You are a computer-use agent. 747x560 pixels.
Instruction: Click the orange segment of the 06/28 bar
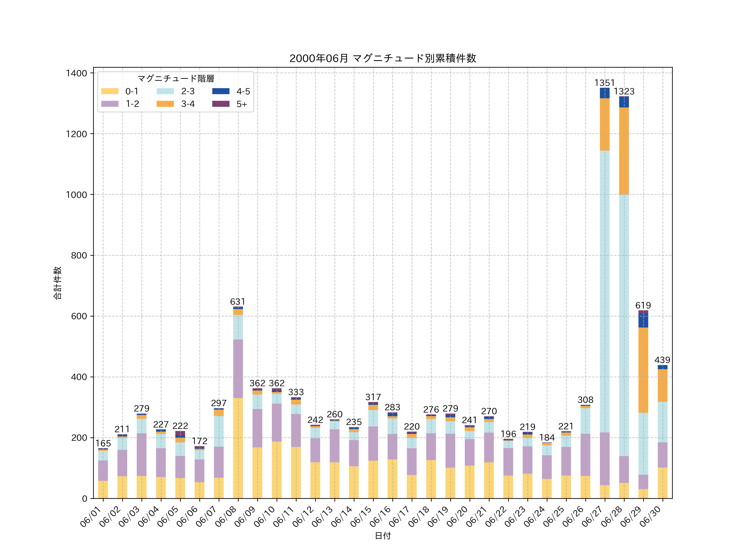point(624,151)
